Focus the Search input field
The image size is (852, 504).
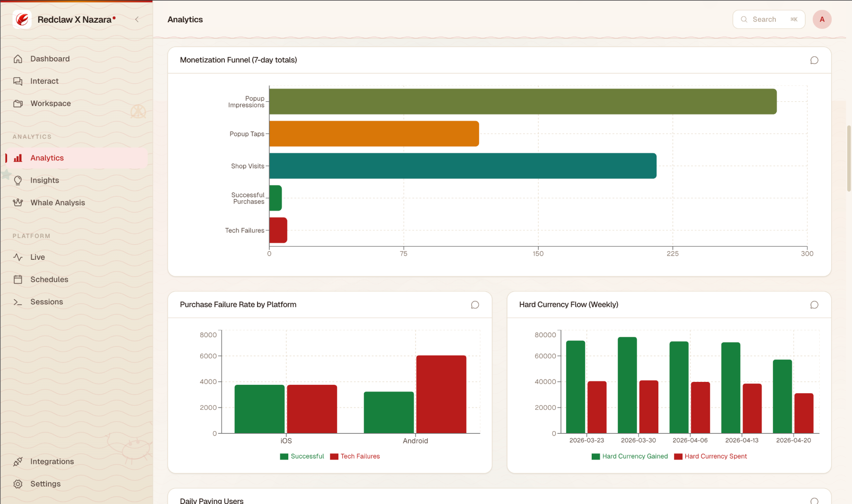(769, 19)
